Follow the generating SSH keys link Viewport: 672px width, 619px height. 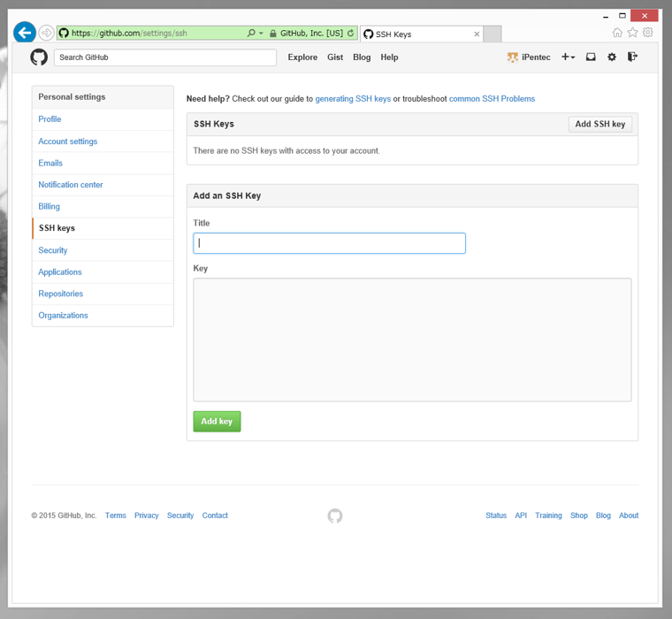coord(353,99)
